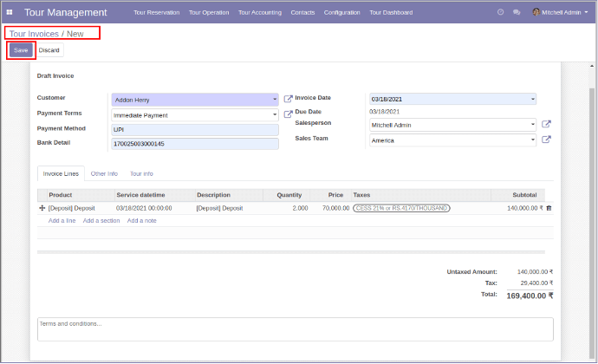Open Customer external link icon
This screenshot has height=364, width=598.
click(x=288, y=99)
